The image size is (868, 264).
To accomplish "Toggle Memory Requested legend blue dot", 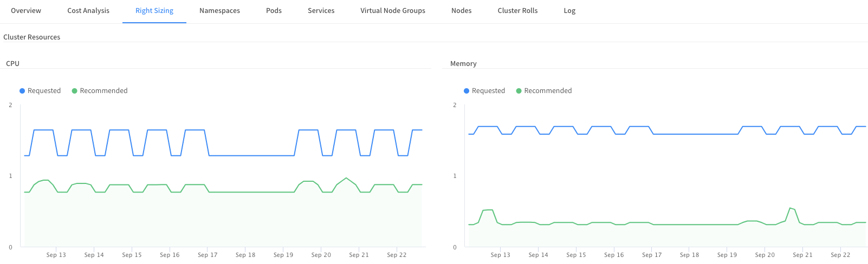I will (x=467, y=91).
